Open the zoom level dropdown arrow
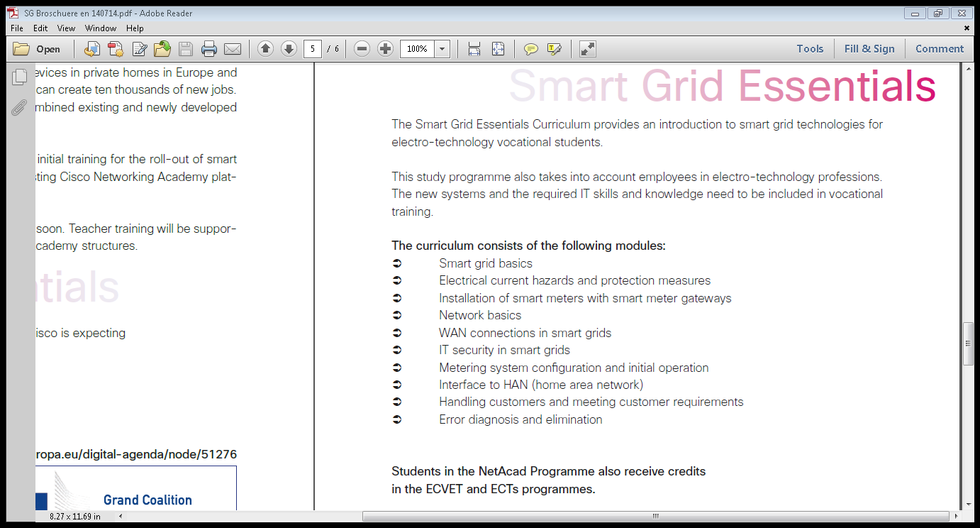The width and height of the screenshot is (980, 528). pyautogui.click(x=442, y=49)
